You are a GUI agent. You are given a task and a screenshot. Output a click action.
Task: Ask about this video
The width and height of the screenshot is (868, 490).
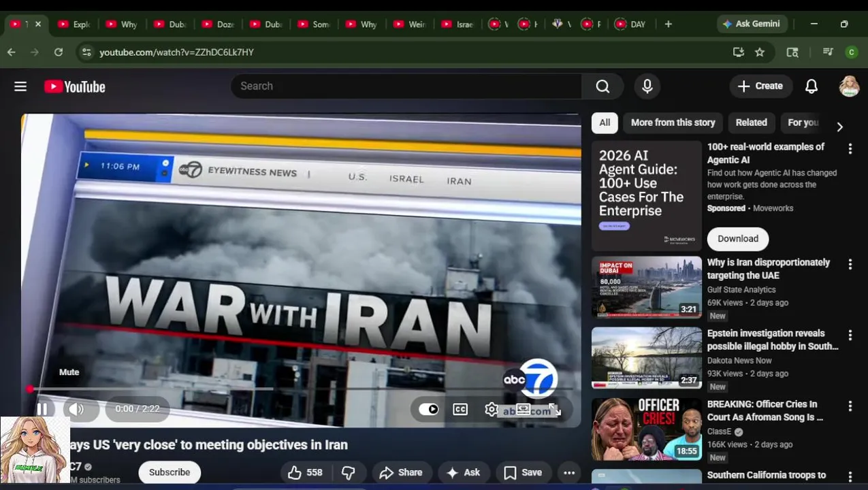pos(463,472)
